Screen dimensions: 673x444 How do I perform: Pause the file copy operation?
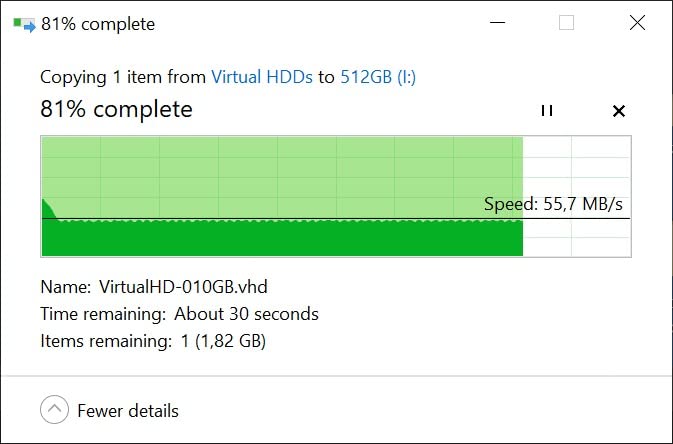click(x=546, y=111)
